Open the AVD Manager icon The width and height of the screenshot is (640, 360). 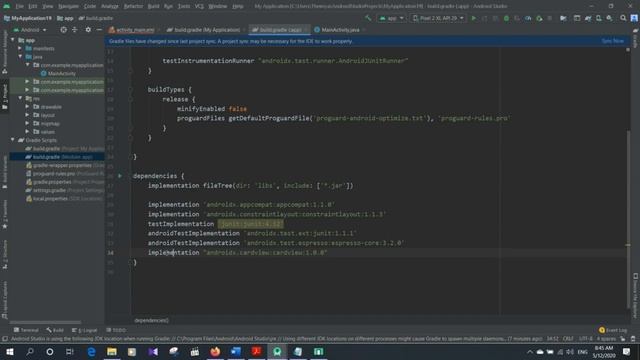598,18
